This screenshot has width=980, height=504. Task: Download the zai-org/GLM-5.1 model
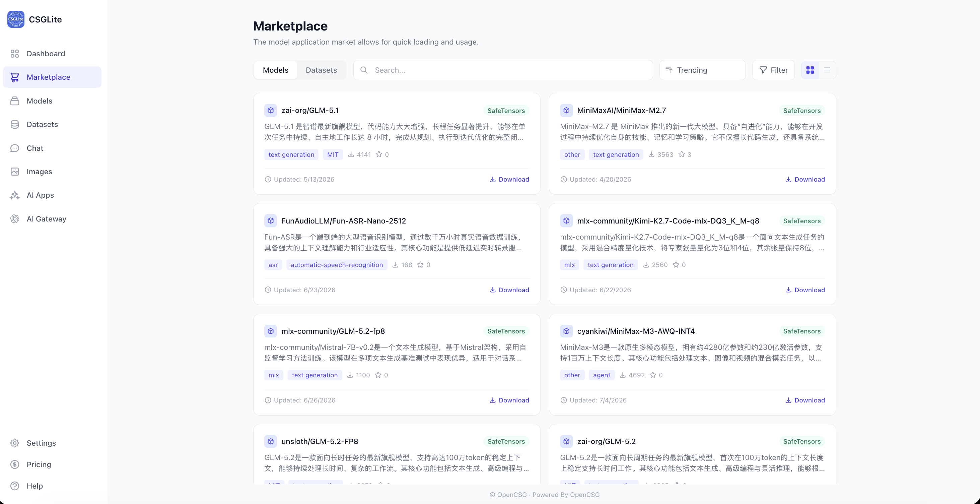tap(509, 179)
